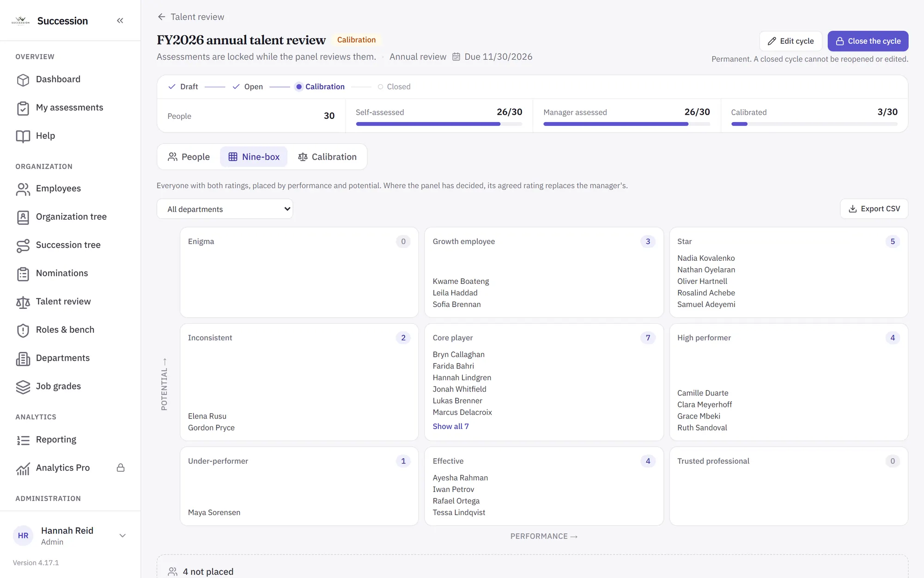
Task: Click the Calibration stage in the stepper
Action: click(320, 86)
